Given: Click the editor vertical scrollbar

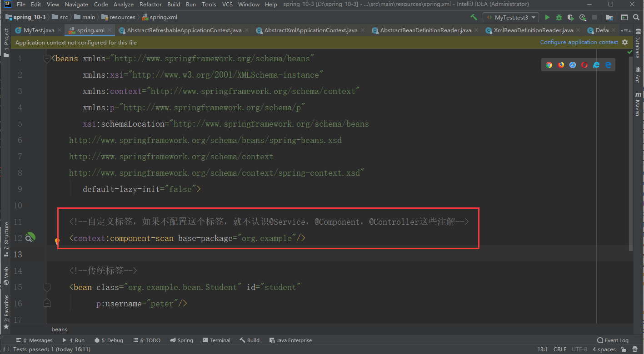Looking at the screenshot, I should (x=630, y=154).
